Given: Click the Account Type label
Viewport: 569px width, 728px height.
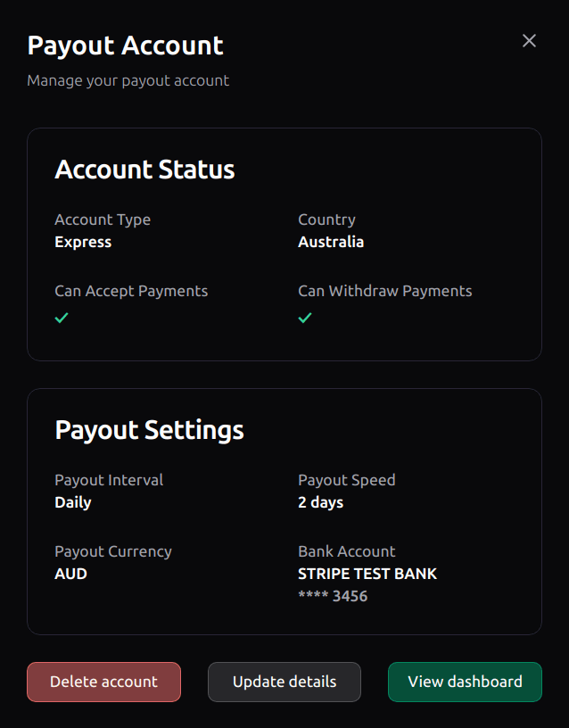Looking at the screenshot, I should click(103, 219).
